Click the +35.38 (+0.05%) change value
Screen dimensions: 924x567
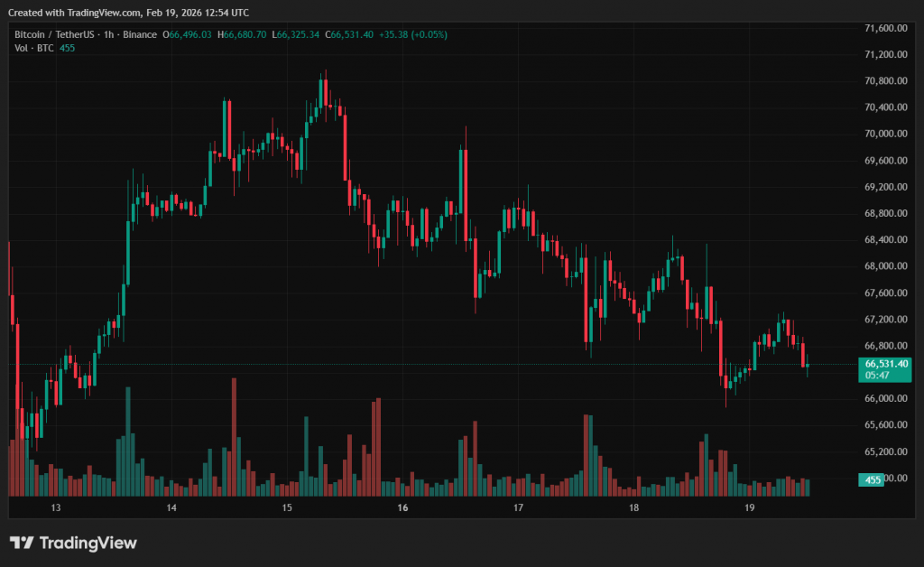(414, 34)
